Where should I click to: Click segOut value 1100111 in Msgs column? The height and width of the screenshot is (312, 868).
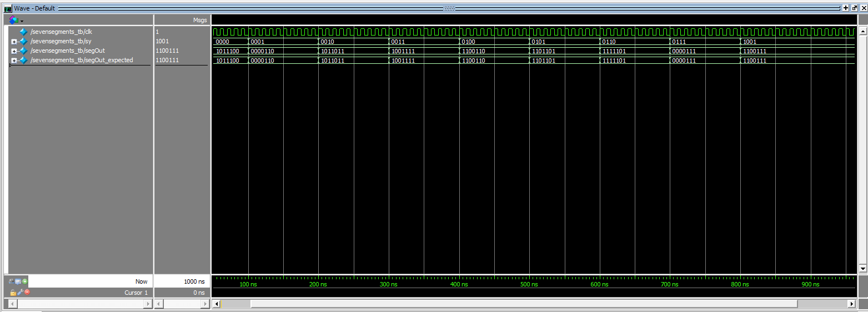(x=167, y=51)
